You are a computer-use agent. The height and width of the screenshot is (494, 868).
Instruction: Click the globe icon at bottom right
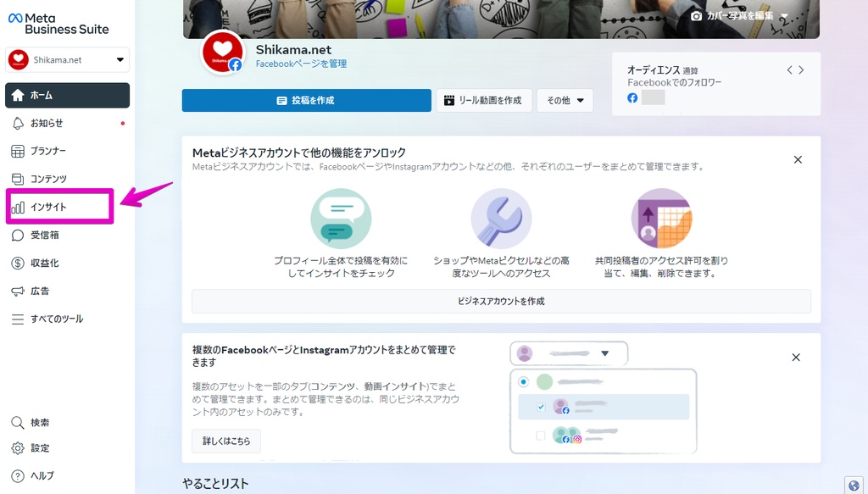pyautogui.click(x=854, y=486)
